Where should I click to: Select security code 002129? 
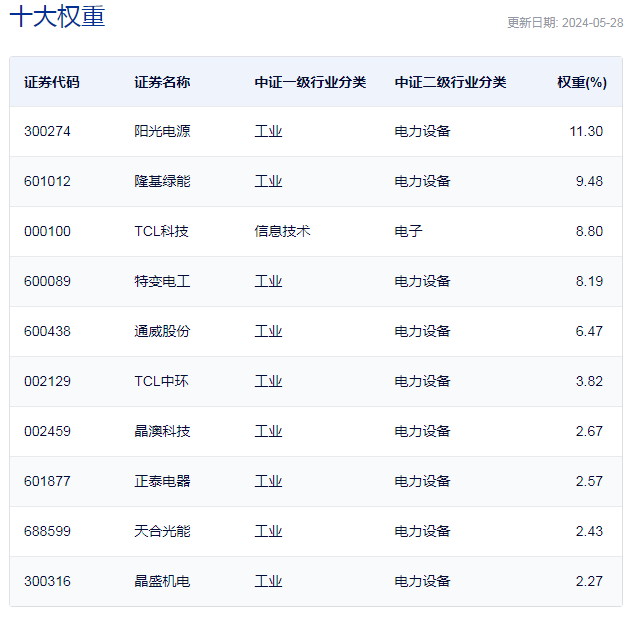point(47,381)
